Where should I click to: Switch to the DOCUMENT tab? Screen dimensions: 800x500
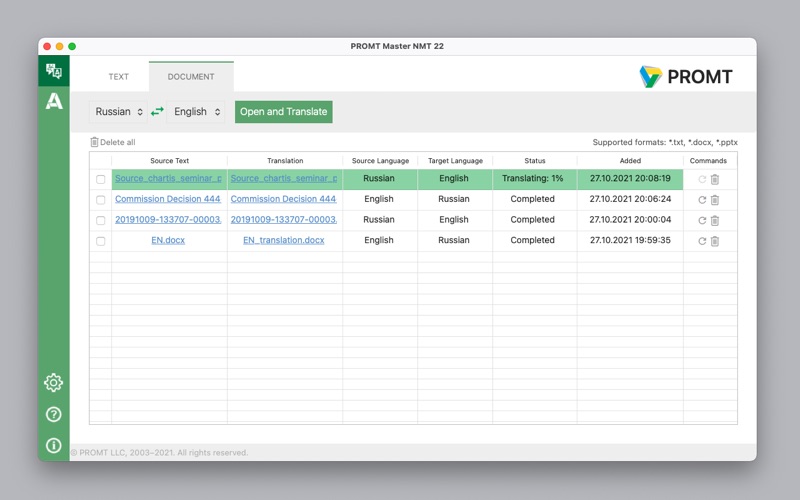(x=191, y=77)
